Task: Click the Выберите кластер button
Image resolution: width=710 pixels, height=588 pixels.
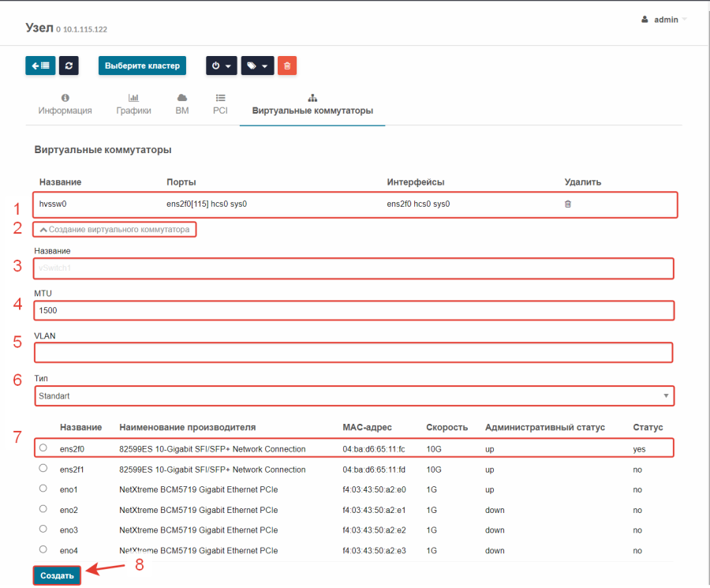Action: 142,66
